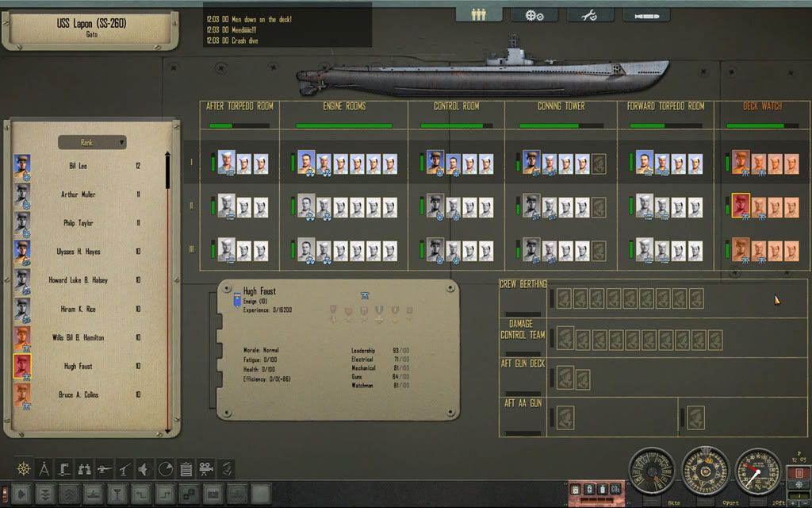Click the snowflake silent-running button

tap(799, 485)
